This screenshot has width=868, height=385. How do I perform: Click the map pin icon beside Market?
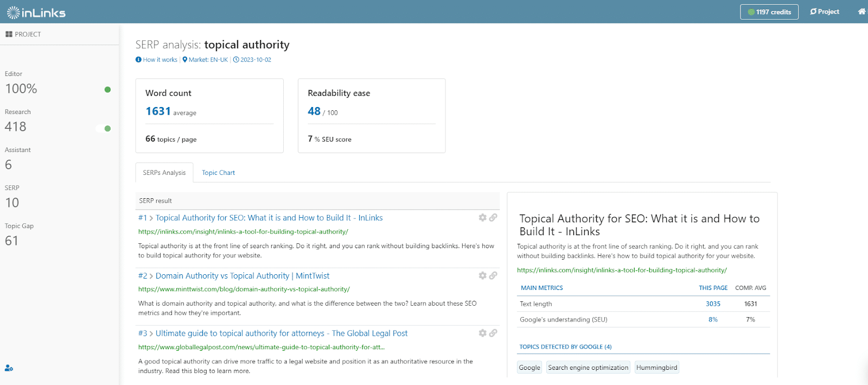(185, 60)
